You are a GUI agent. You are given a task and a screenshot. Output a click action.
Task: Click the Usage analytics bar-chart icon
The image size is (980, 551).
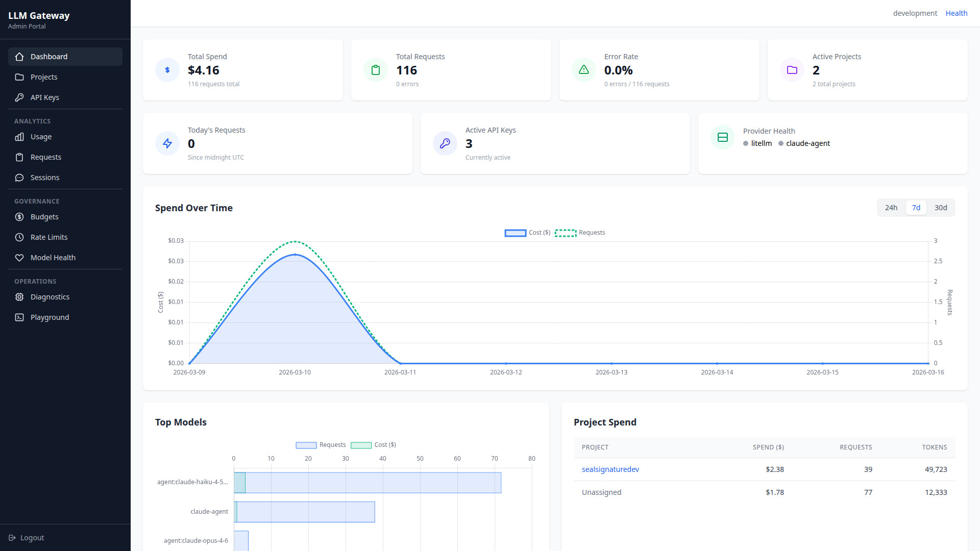click(x=19, y=137)
